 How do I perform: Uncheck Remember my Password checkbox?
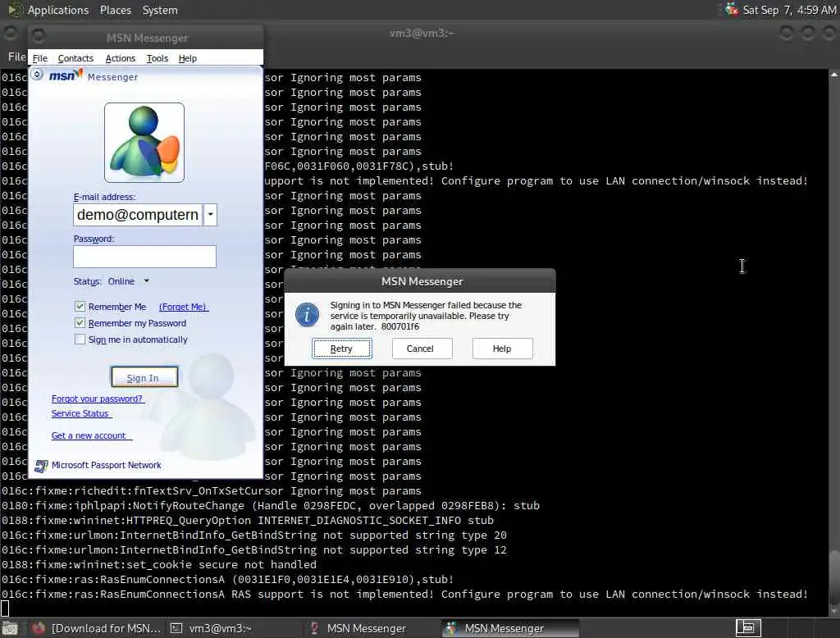pos(80,323)
